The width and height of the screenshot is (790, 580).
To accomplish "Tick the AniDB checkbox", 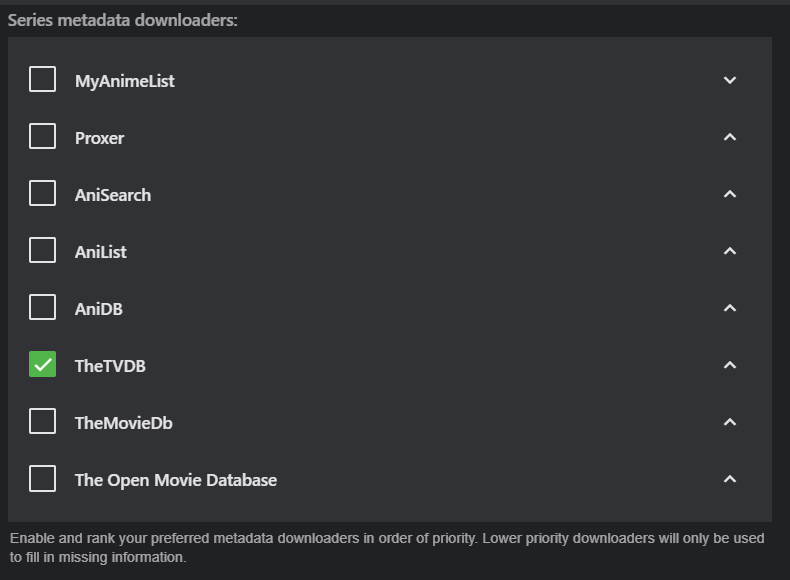I will pos(42,308).
